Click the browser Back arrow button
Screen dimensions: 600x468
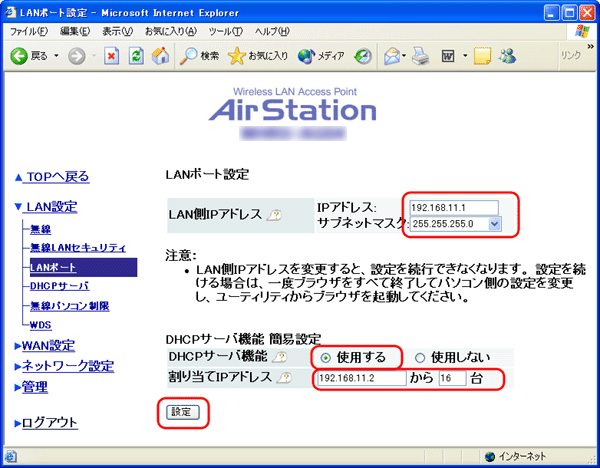20,56
